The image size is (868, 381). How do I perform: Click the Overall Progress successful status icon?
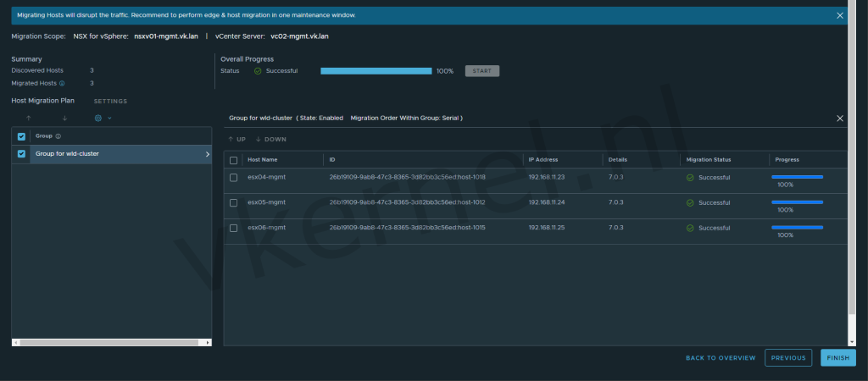[258, 71]
